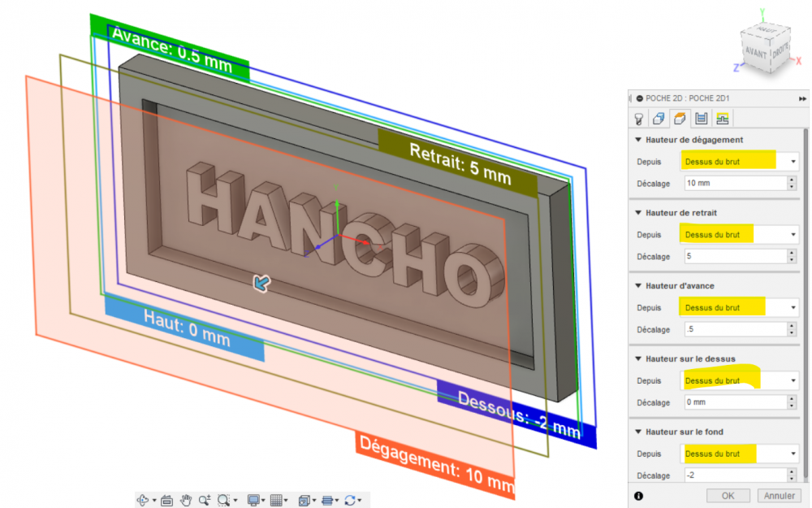Open the Passes tab icon

pyautogui.click(x=702, y=119)
